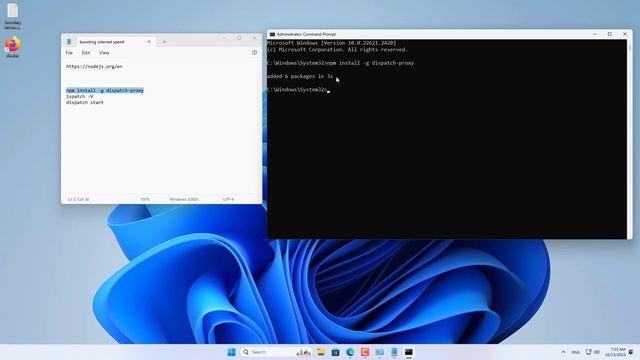Click the Command Prompt title bar icon
The image size is (640, 360).
tap(272, 34)
